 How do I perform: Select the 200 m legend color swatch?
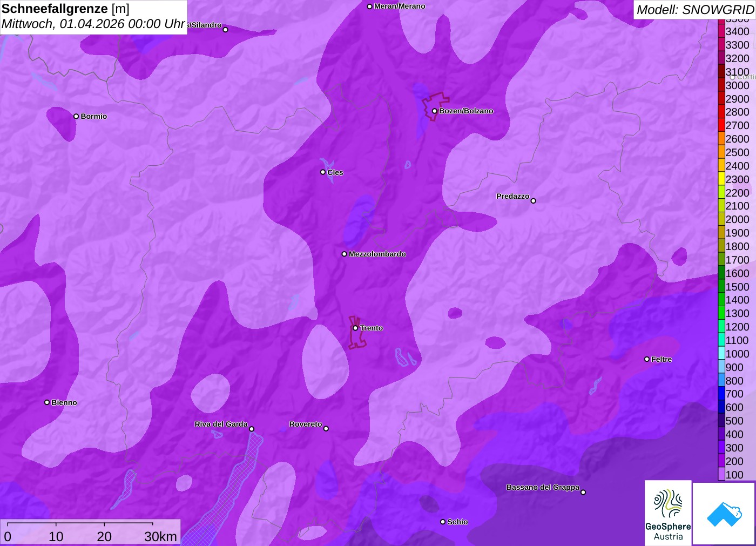pyautogui.click(x=721, y=461)
